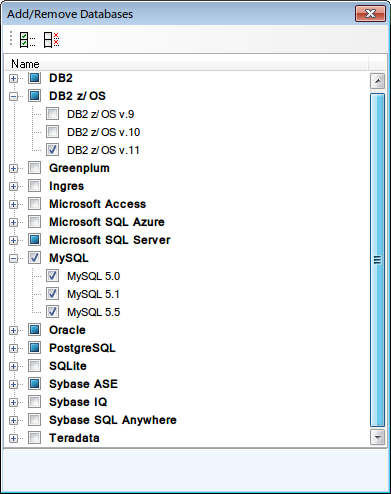
Task: Expand the Teradata node
Action: 13,439
